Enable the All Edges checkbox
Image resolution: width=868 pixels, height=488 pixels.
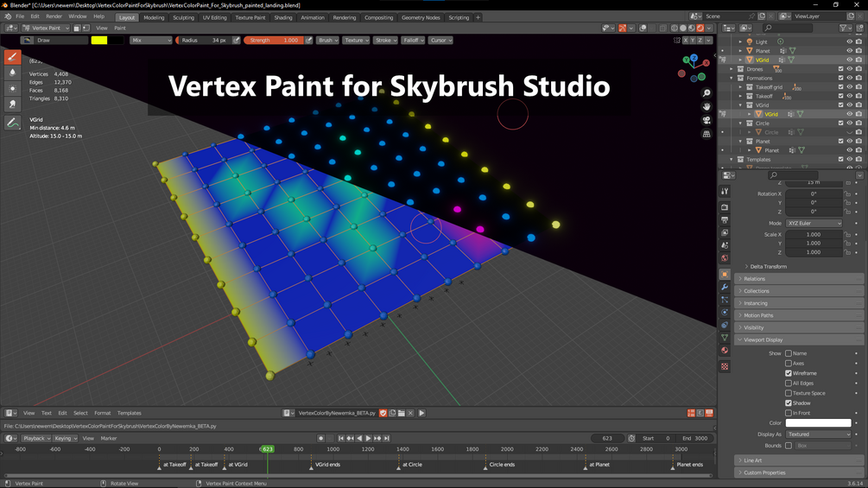(789, 383)
